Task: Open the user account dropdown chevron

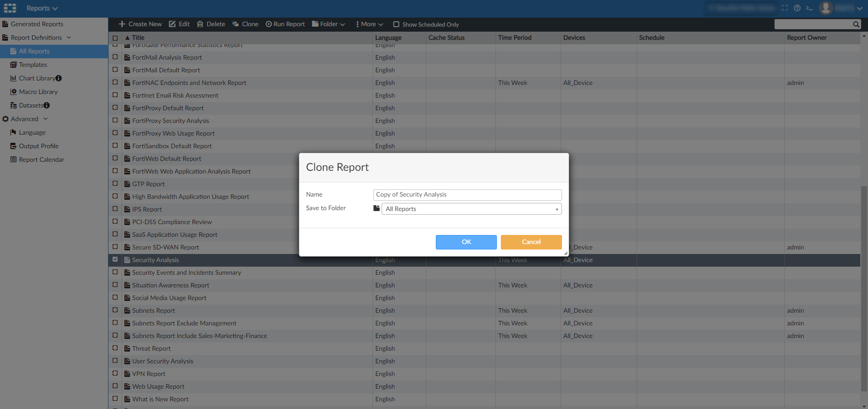Action: click(859, 8)
